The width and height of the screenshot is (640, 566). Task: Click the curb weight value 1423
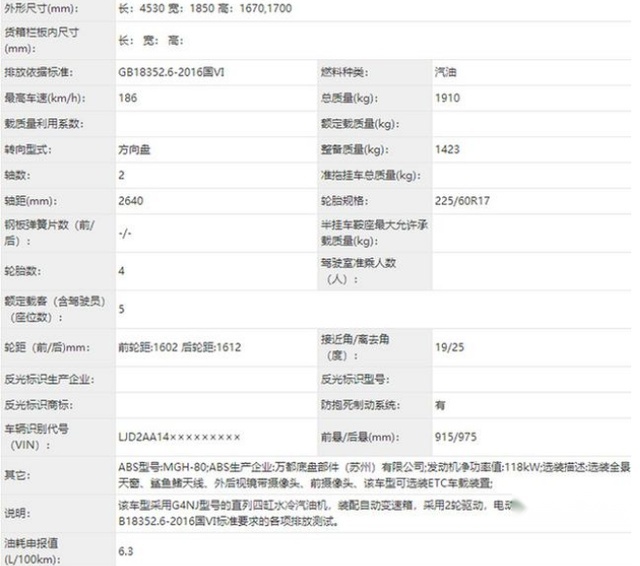click(x=447, y=149)
